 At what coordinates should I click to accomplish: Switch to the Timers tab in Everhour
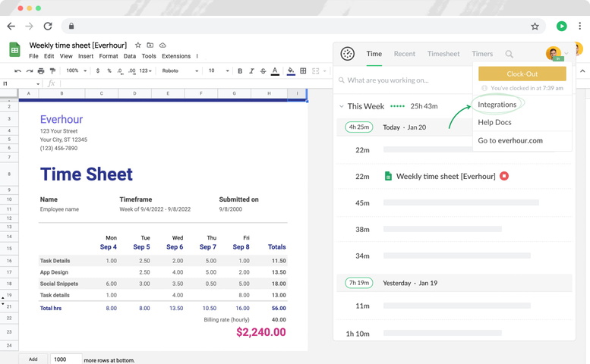(x=482, y=54)
